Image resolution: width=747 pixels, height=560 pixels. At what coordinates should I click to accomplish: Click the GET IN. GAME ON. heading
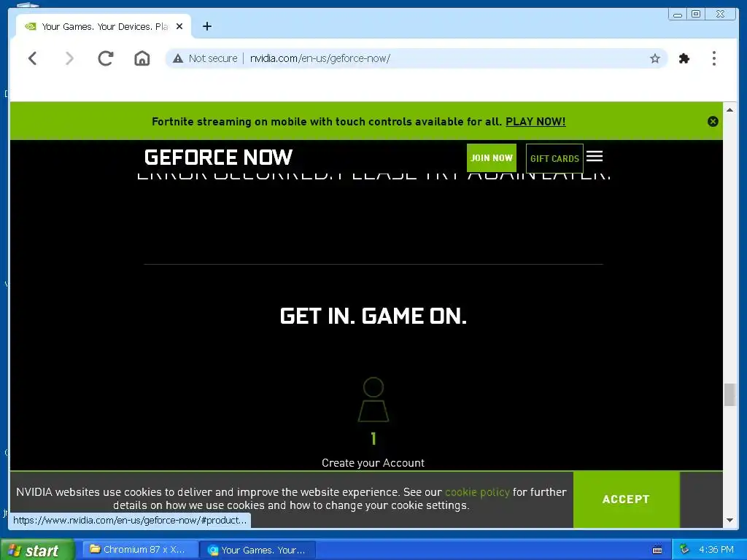click(x=373, y=316)
